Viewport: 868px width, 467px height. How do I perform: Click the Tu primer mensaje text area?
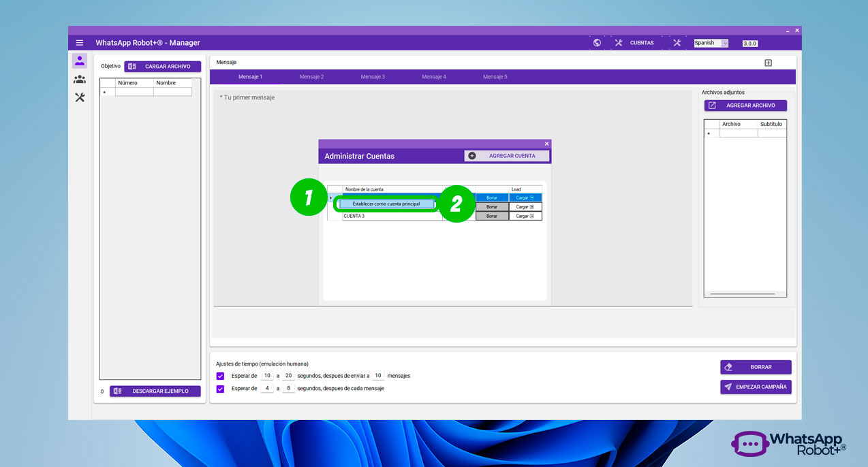tap(453, 197)
